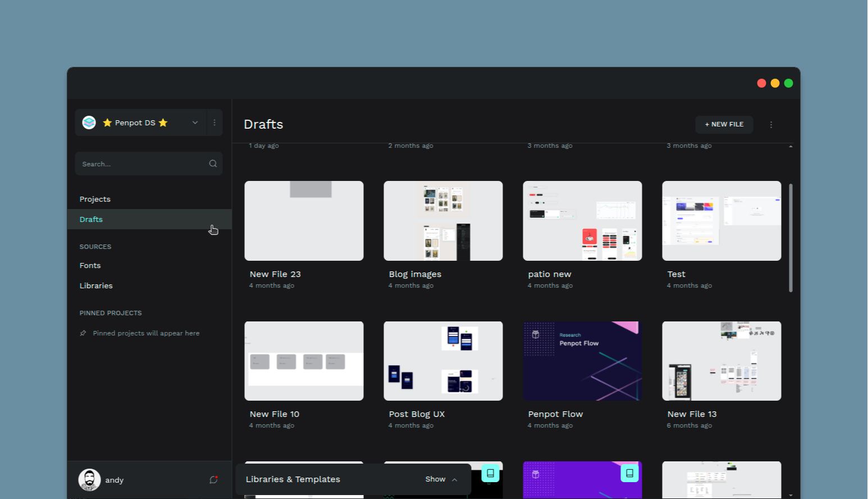This screenshot has height=499, width=868.
Task: Click the vertical scrollbar on the right
Action: tap(791, 236)
